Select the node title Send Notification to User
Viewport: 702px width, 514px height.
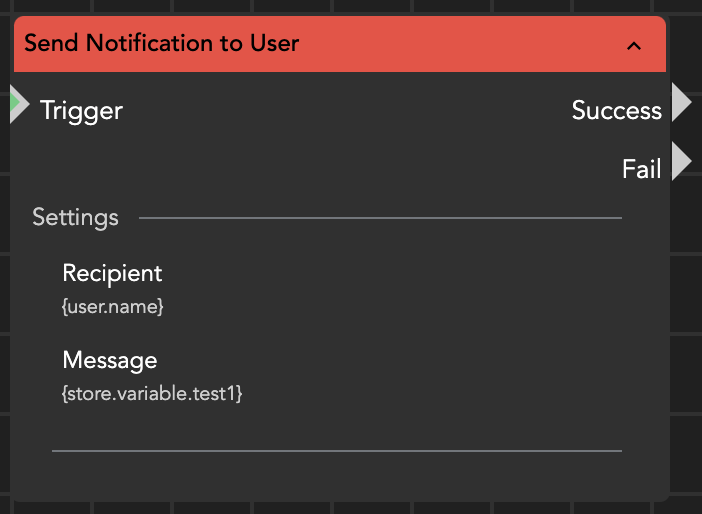161,44
